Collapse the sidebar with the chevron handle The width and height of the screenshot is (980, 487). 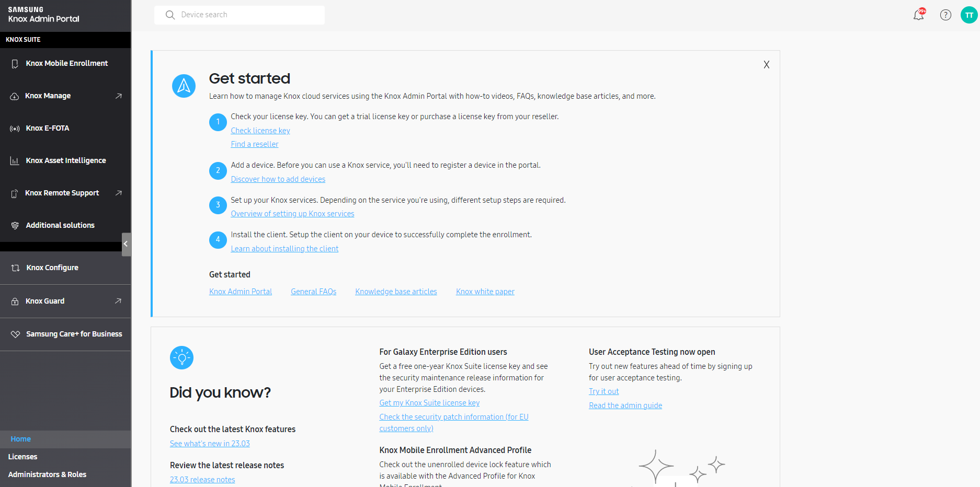point(126,244)
